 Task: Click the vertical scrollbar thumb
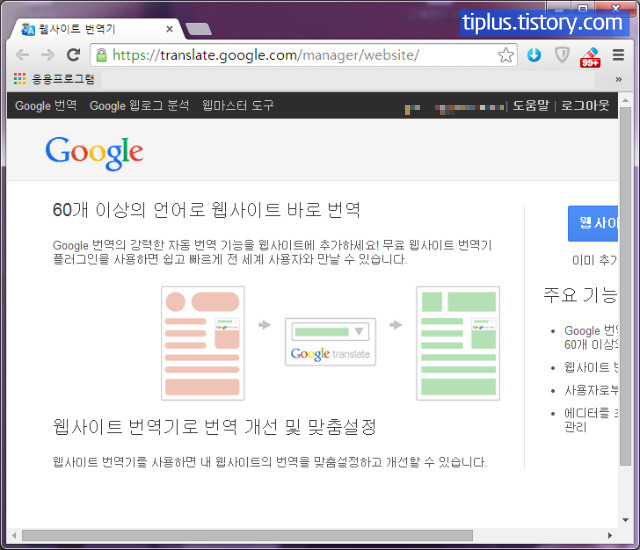coord(625,286)
